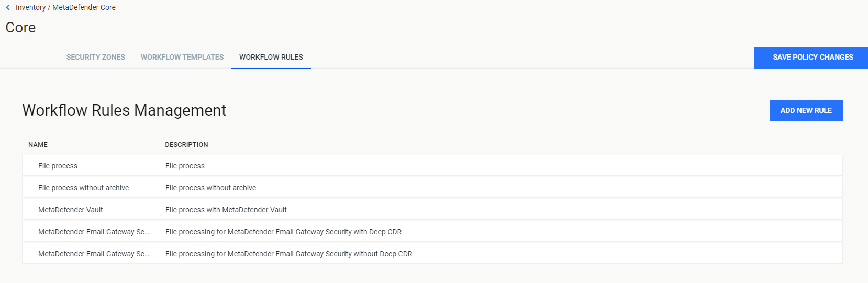868x283 pixels.
Task: Click the 'File process' description in the first row
Action: [x=185, y=166]
